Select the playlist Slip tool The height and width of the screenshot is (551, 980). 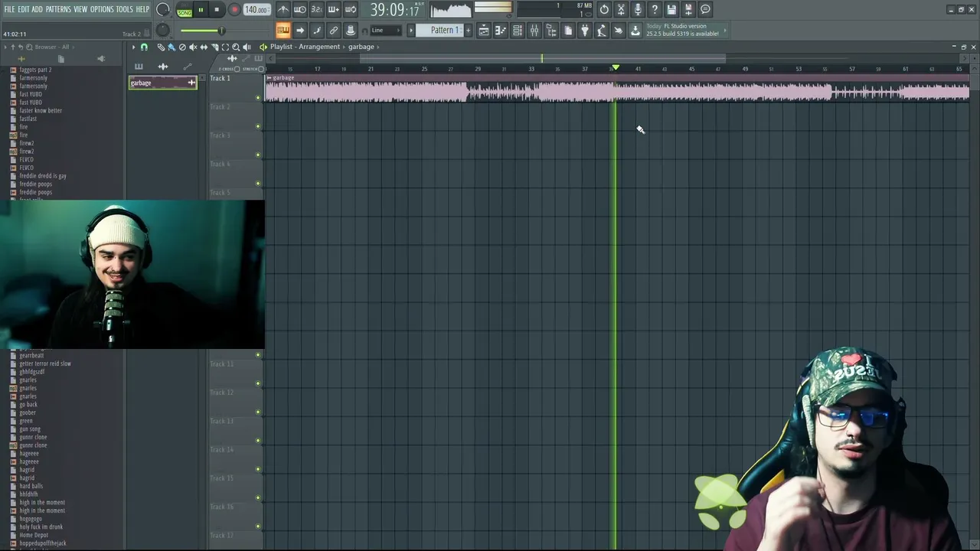(x=204, y=47)
